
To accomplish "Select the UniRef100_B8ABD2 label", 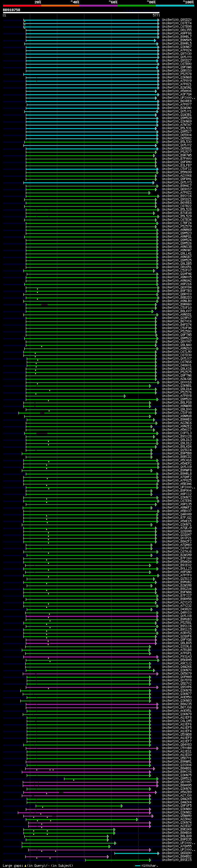I will click(x=177, y=857).
